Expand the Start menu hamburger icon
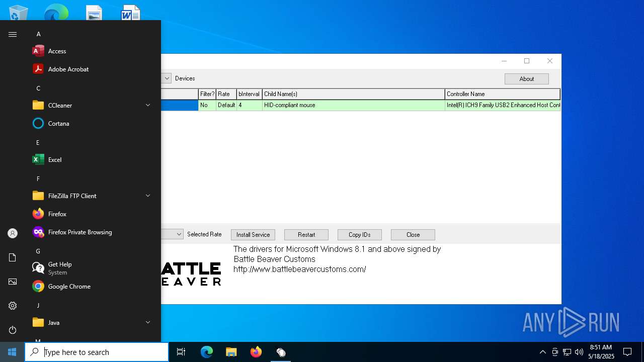Viewport: 644px width, 362px height. 13,34
